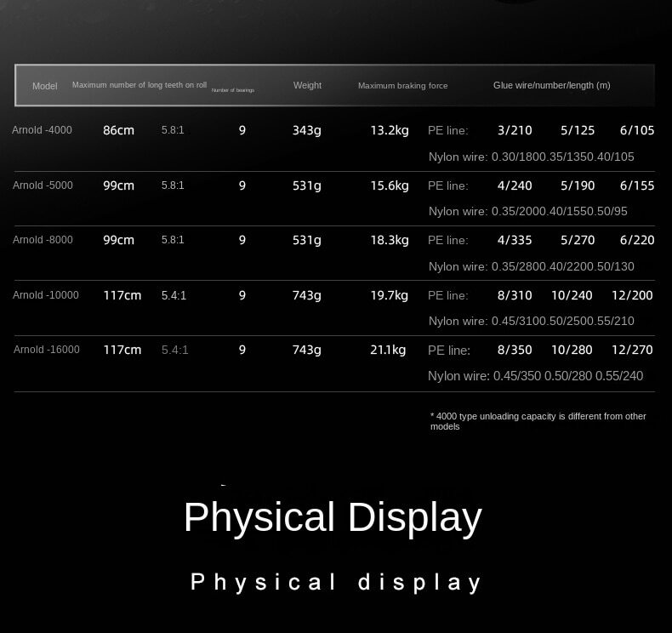
Task: Click bearing count 9 in Arnold -4000 row
Action: (242, 130)
